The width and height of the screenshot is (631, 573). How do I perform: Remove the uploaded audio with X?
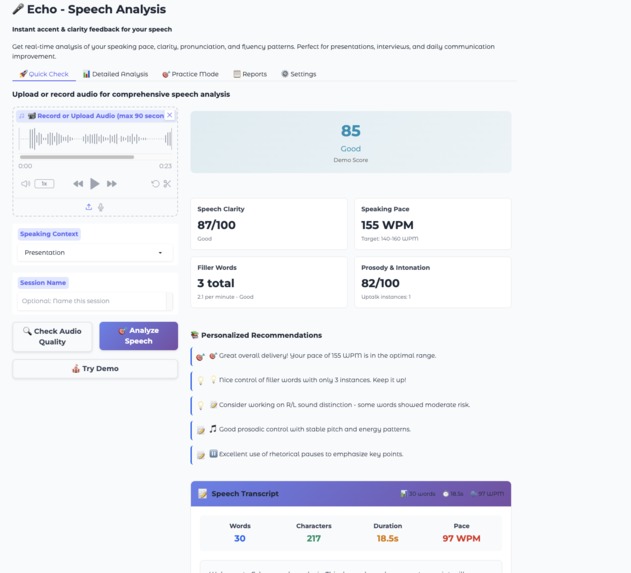point(170,115)
